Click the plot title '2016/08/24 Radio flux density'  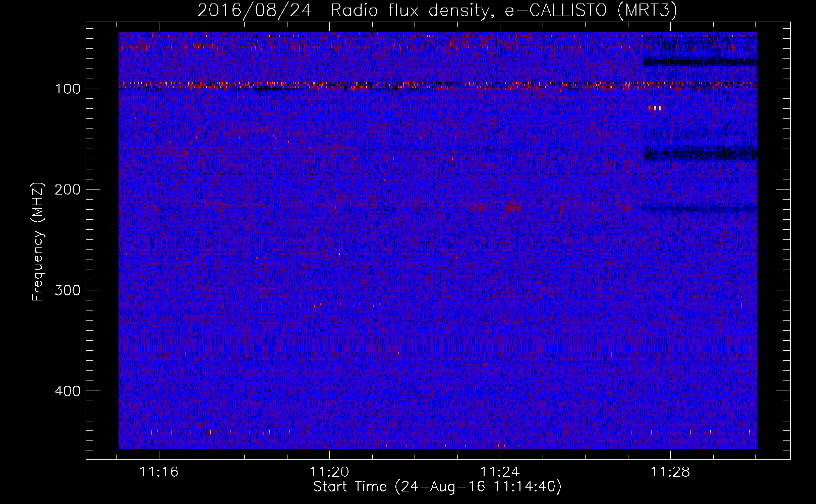437,10
